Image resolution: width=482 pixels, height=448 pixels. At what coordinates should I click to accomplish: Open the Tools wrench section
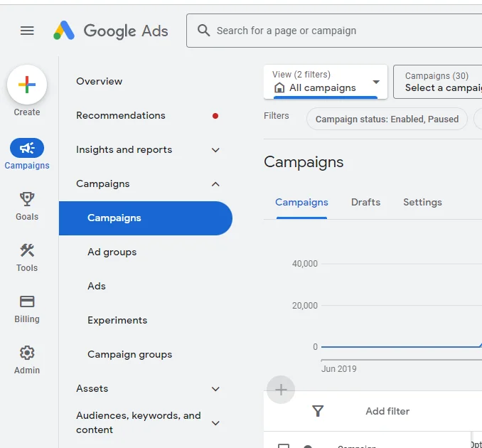(x=27, y=257)
